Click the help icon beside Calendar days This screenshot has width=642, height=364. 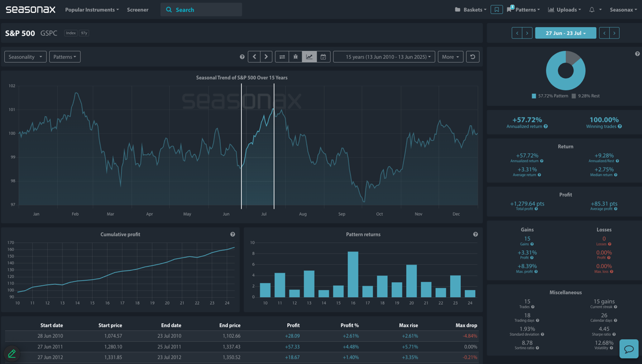615,321
